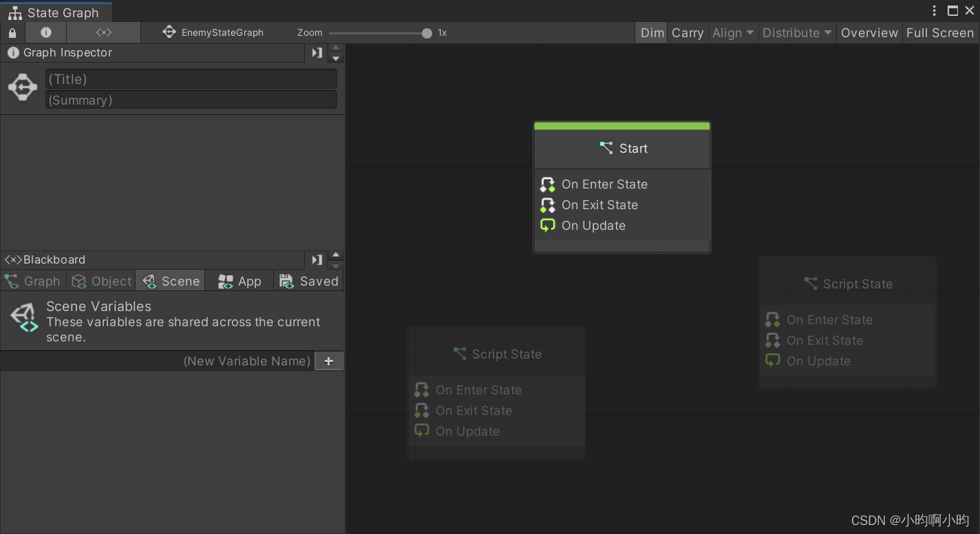Switch to the App variables tab
This screenshot has height=534, width=980.
tap(239, 281)
